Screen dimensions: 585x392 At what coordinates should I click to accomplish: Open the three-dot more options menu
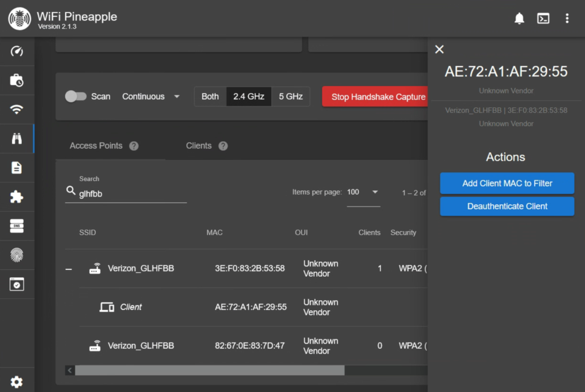click(567, 18)
